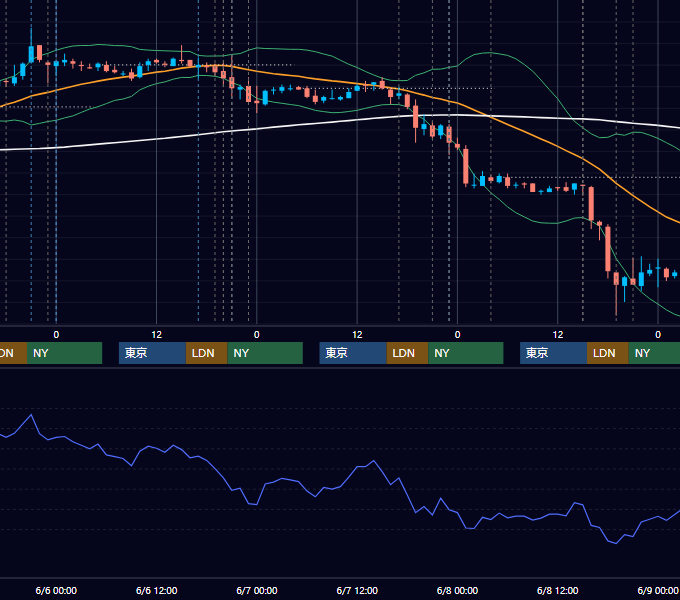The width and height of the screenshot is (680, 600).
Task: Select the 東京 session block for 6/8
Action: 553,353
